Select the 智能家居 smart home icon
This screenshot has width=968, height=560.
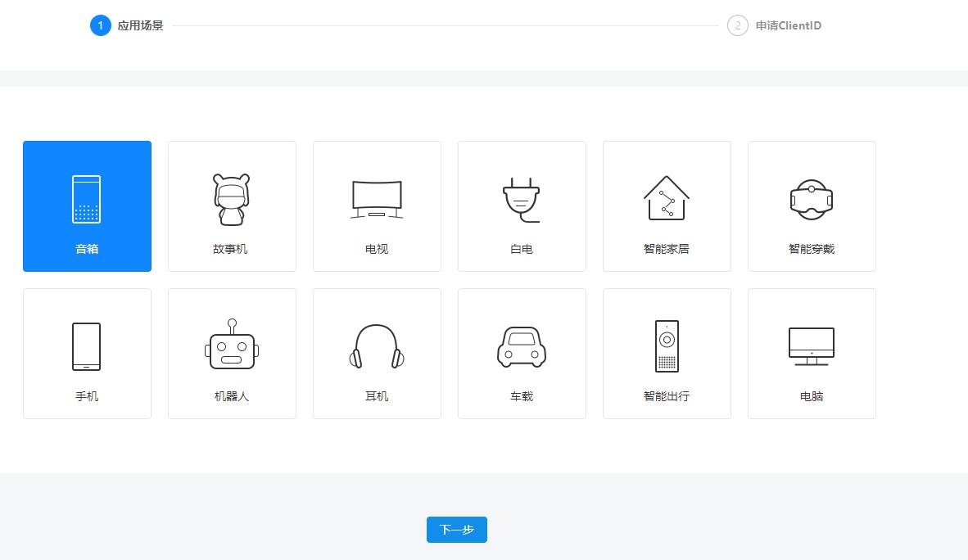click(667, 198)
